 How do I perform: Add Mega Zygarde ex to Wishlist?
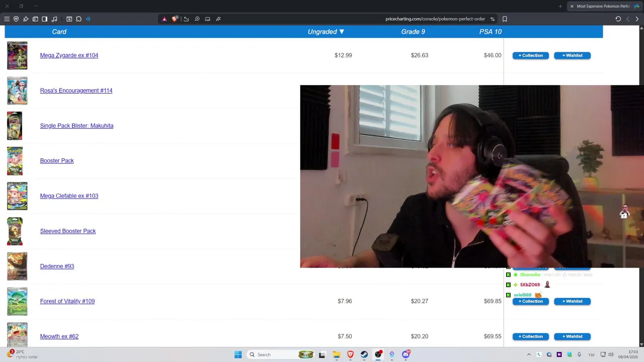[572, 55]
